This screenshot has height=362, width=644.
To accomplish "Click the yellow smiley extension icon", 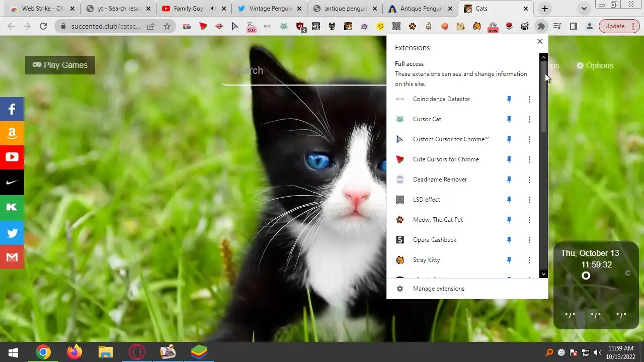I will coord(380,26).
